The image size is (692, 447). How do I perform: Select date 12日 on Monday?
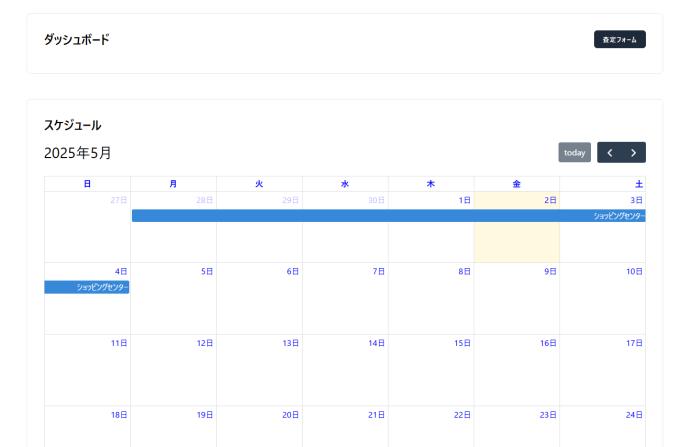click(204, 343)
